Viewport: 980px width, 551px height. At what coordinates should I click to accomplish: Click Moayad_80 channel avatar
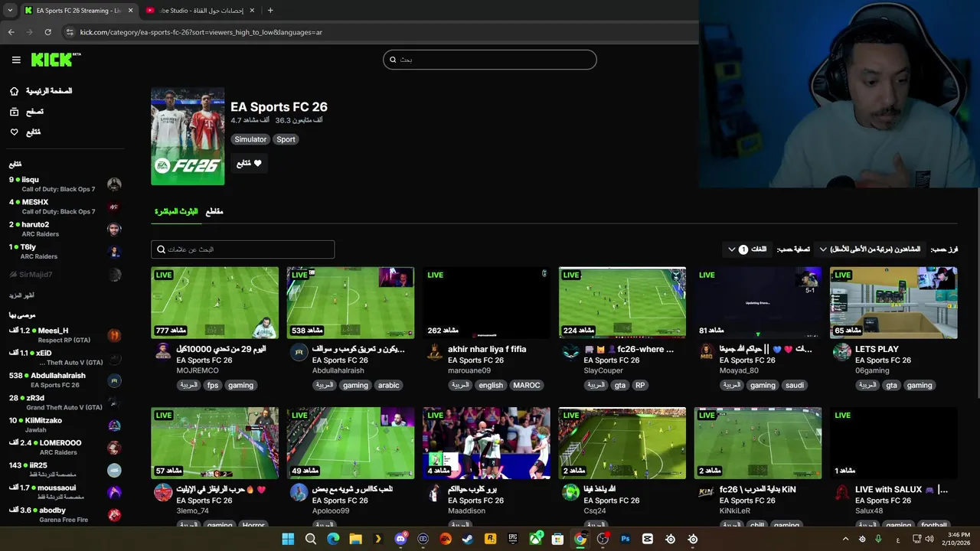click(706, 351)
